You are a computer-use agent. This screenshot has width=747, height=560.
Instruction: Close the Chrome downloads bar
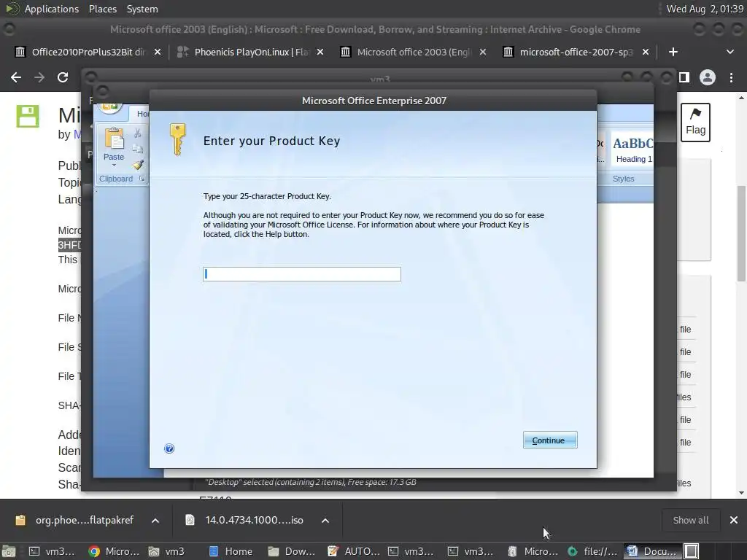point(734,521)
